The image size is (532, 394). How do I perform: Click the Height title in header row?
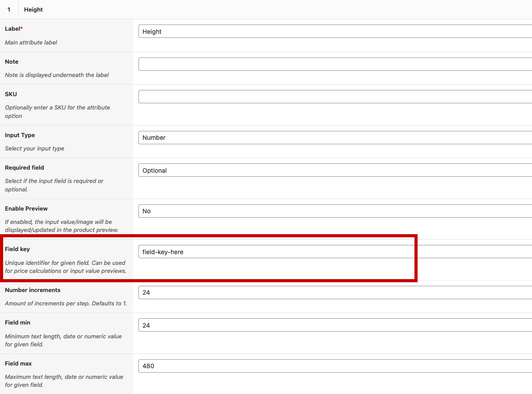pos(33,9)
